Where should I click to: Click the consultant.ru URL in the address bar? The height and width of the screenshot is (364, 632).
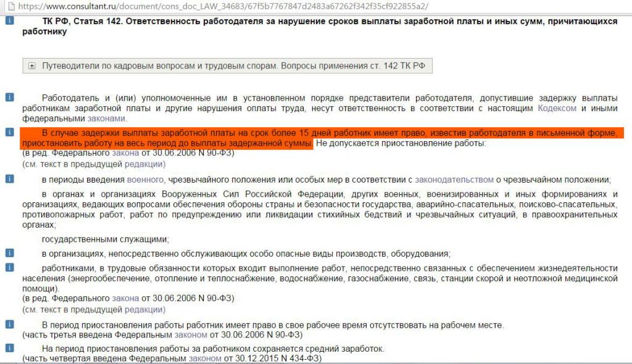223,6
